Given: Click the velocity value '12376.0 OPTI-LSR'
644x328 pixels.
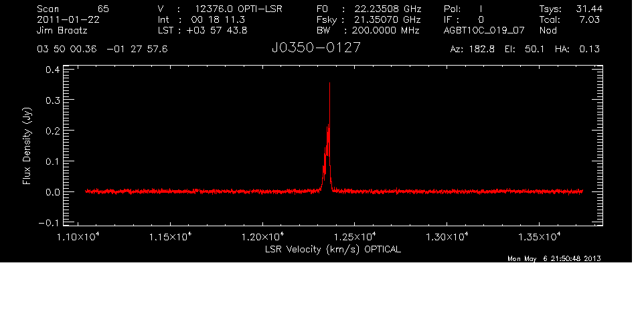Looking at the screenshot, I should tap(238, 9).
